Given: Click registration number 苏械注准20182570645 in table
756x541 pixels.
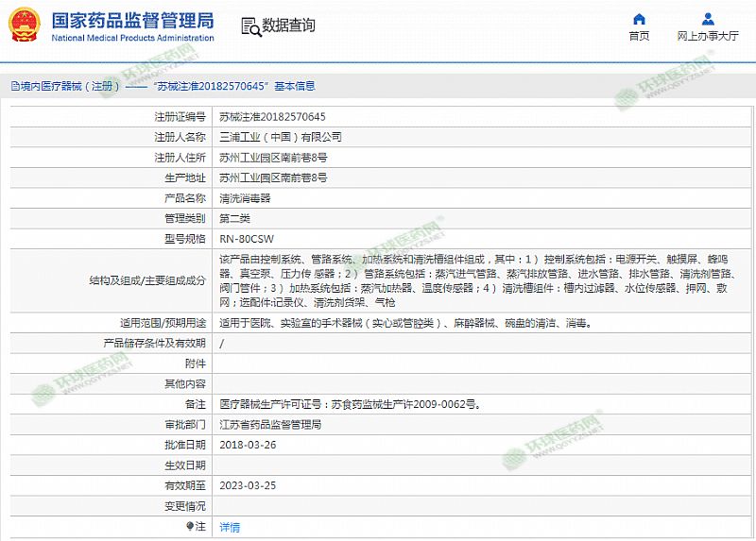Looking at the screenshot, I should tap(272, 117).
